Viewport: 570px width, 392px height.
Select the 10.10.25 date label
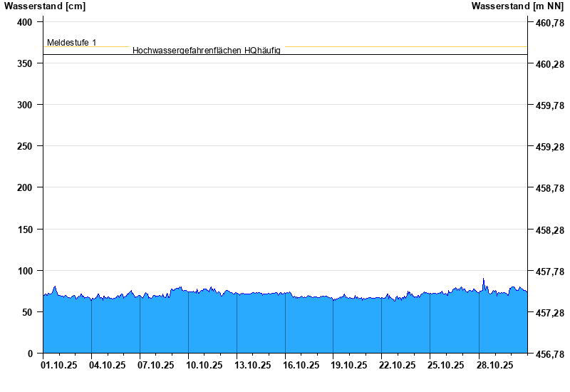(x=204, y=365)
